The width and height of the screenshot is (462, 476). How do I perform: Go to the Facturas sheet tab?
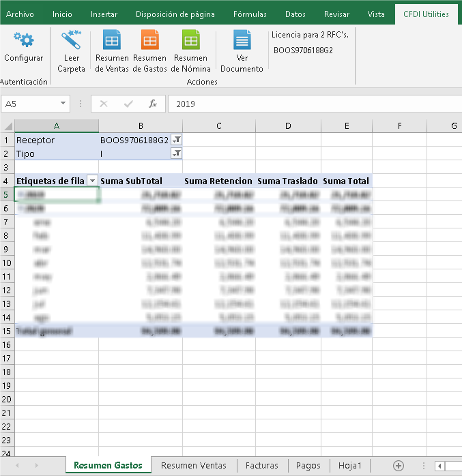pyautogui.click(x=262, y=466)
